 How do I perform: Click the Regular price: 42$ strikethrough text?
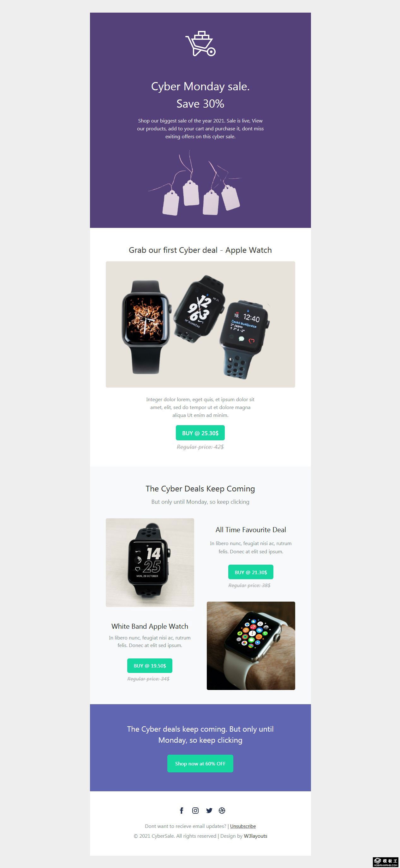pyautogui.click(x=200, y=447)
